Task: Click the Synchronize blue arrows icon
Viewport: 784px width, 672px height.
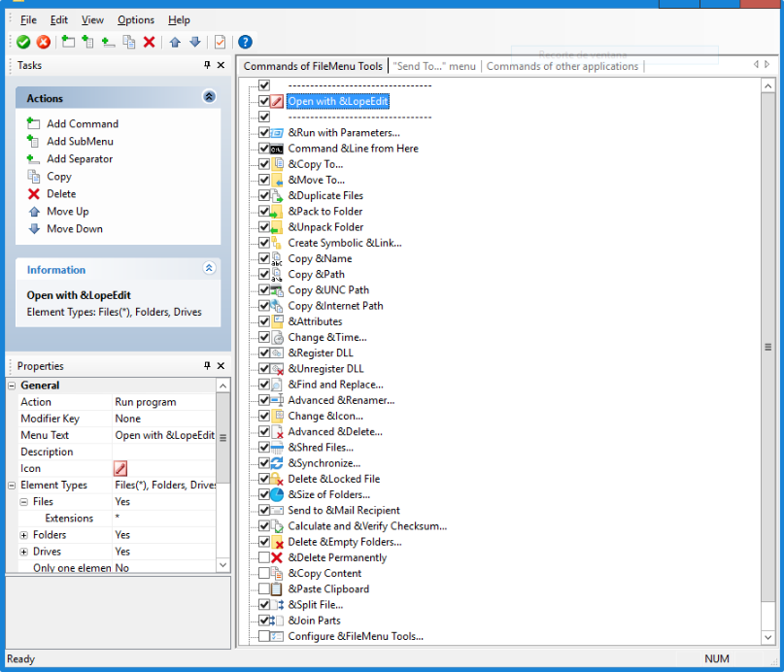Action: coord(277,463)
